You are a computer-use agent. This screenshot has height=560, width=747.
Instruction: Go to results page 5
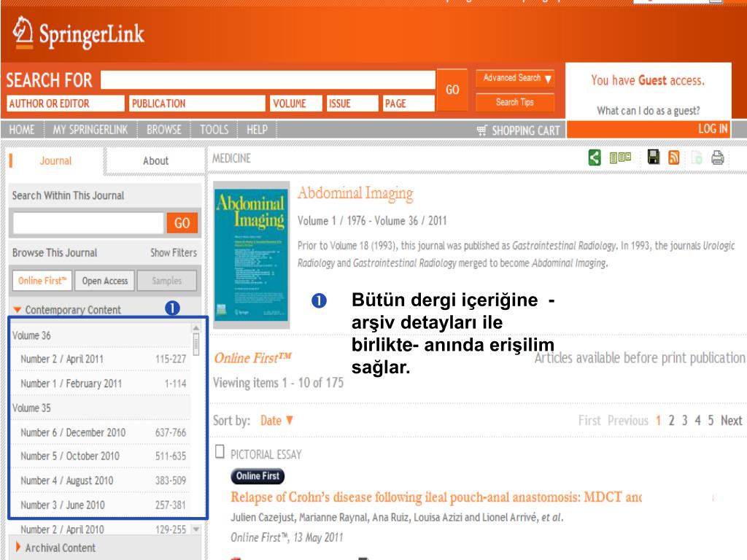pyautogui.click(x=711, y=421)
